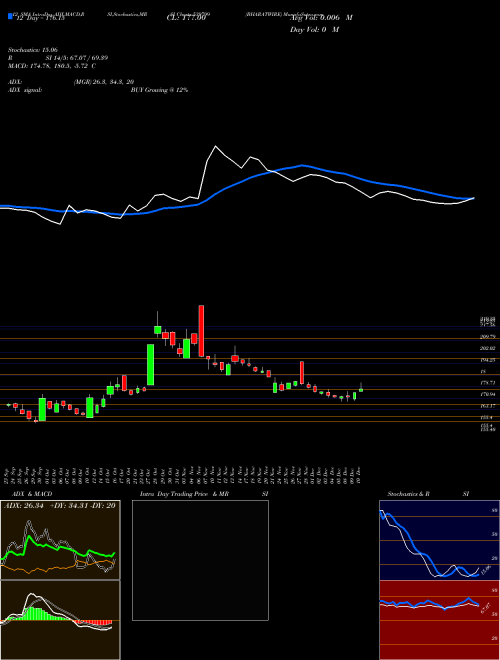Click the 15.06 value on the Stochastics chart
This screenshot has height=660, width=500.
coord(486,570)
